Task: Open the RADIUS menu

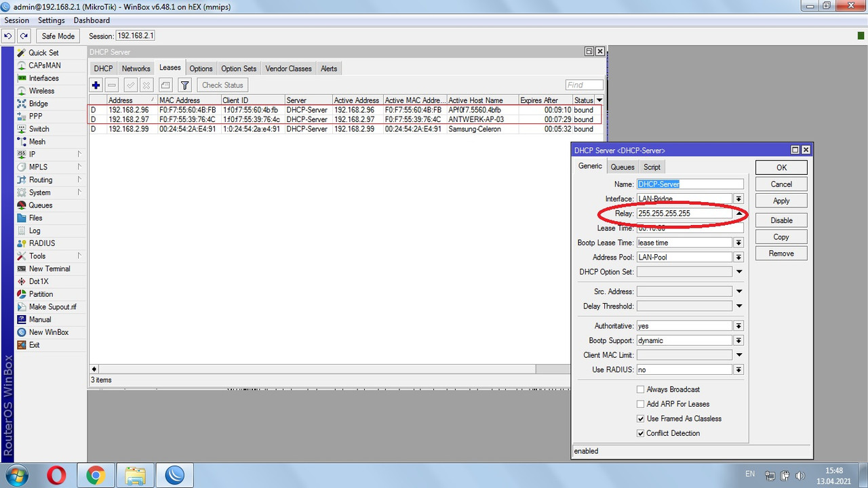Action: tap(42, 243)
